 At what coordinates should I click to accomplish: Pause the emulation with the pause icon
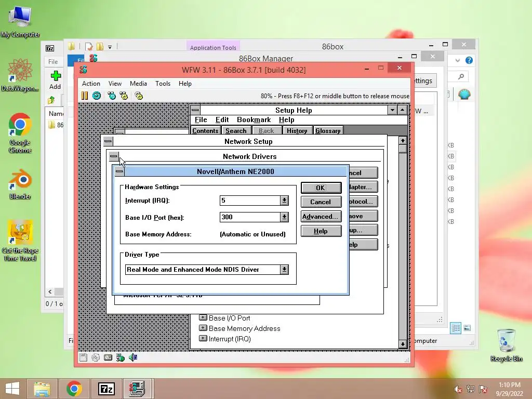pos(85,96)
